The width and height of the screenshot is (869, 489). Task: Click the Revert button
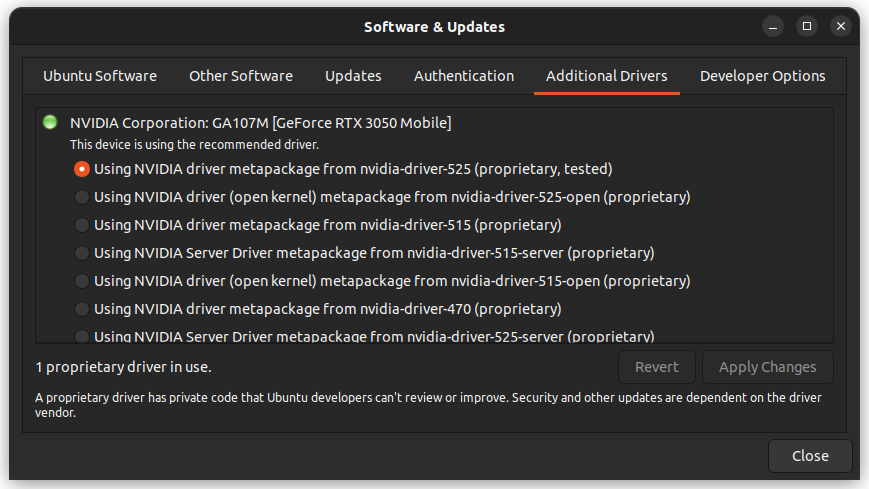pos(656,367)
